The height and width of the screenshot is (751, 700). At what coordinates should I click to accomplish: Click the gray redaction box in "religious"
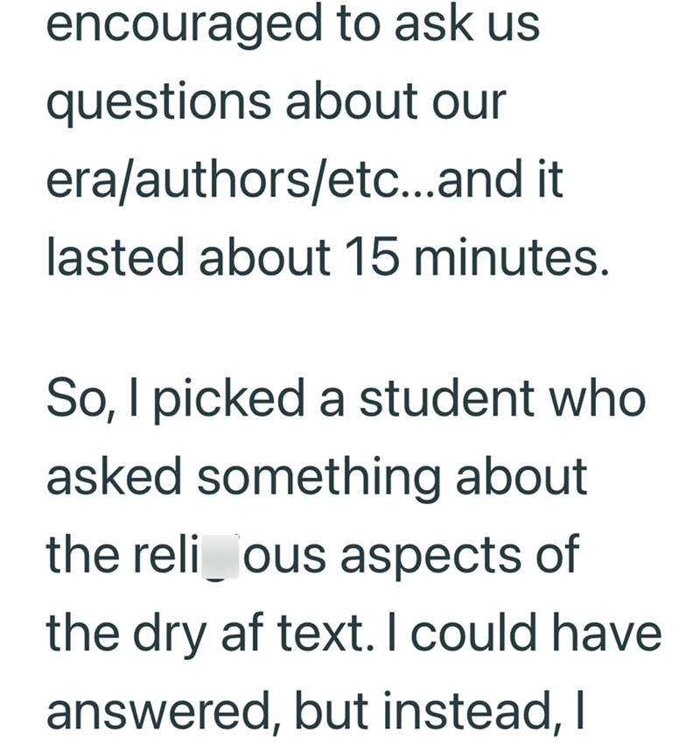click(x=220, y=557)
